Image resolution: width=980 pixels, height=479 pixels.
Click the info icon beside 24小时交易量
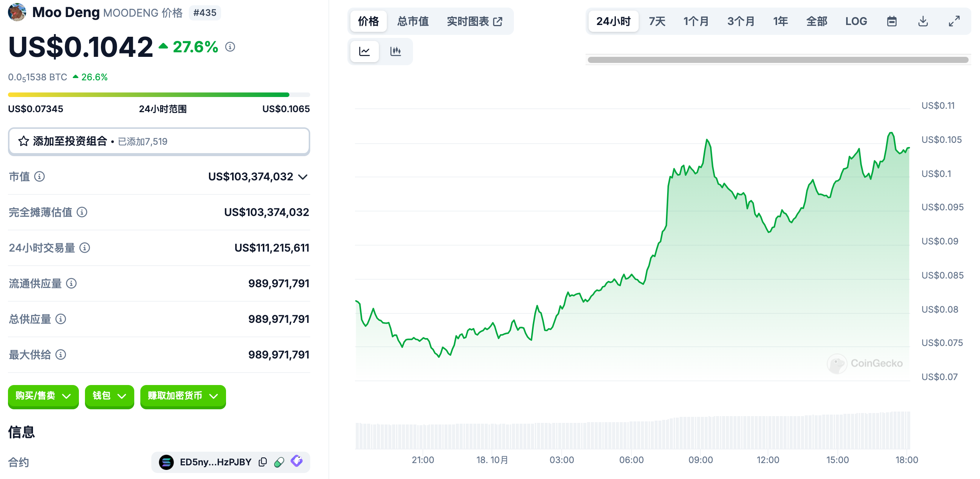point(85,248)
